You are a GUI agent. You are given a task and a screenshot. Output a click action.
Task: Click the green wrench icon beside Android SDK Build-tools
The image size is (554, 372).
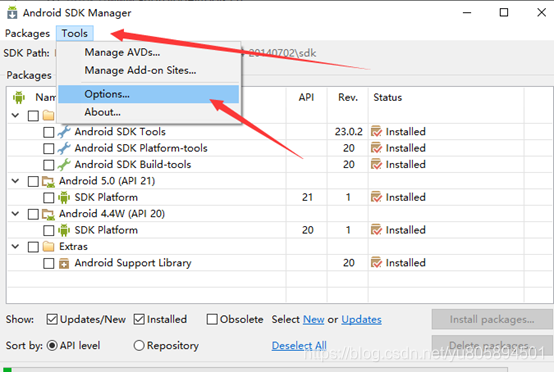pyautogui.click(x=64, y=165)
